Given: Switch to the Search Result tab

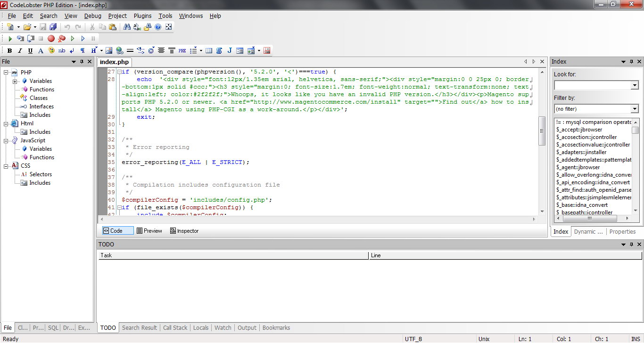Looking at the screenshot, I should pyautogui.click(x=140, y=327).
